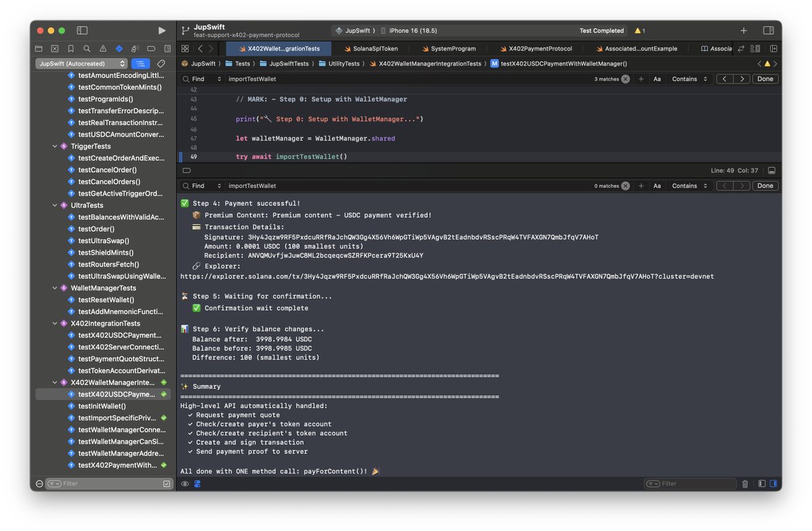The width and height of the screenshot is (812, 531).
Task: Toggle case sensitivity Aa in editor find bar
Action: [x=657, y=78]
